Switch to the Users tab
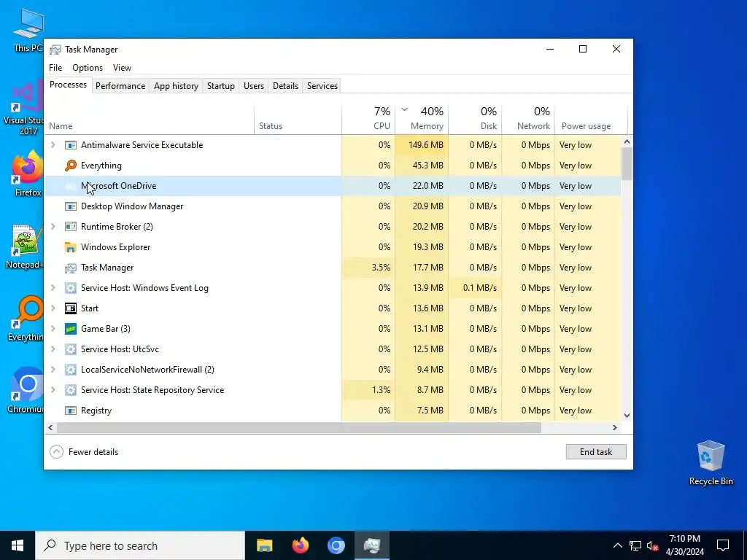 tap(253, 86)
